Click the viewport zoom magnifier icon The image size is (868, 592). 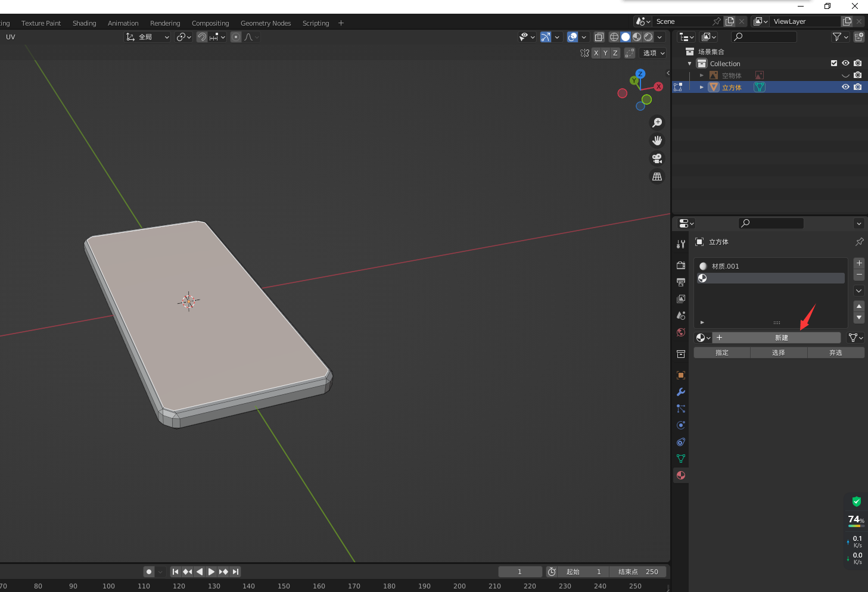click(x=657, y=123)
